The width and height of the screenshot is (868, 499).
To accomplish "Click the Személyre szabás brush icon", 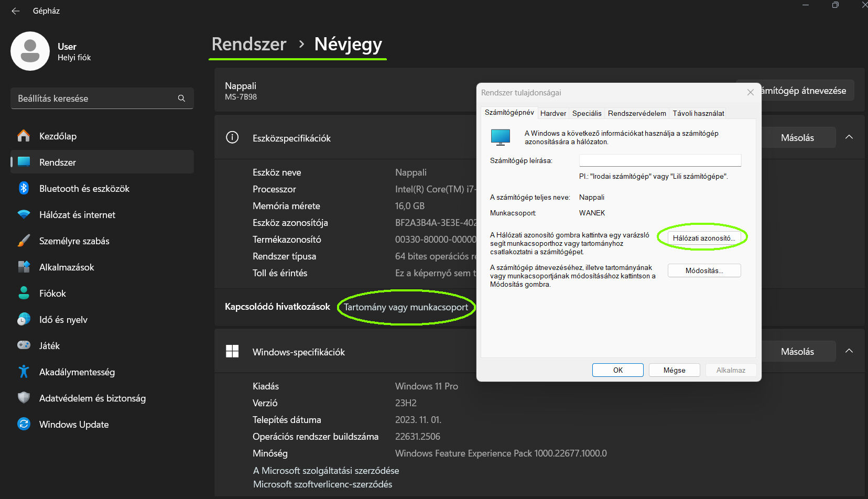I will [x=24, y=241].
